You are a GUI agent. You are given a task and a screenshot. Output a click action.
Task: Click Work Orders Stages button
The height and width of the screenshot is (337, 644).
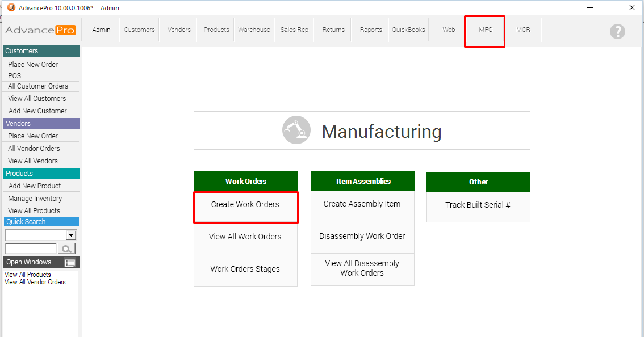tap(245, 269)
